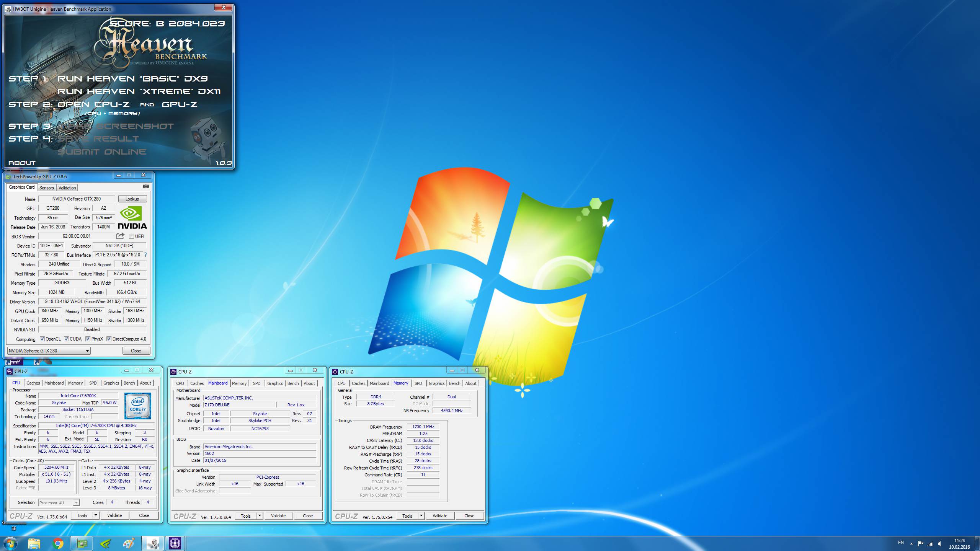Toggle the UEFI checkbox in GPU-Z
This screenshot has width=980, height=551.
131,236
